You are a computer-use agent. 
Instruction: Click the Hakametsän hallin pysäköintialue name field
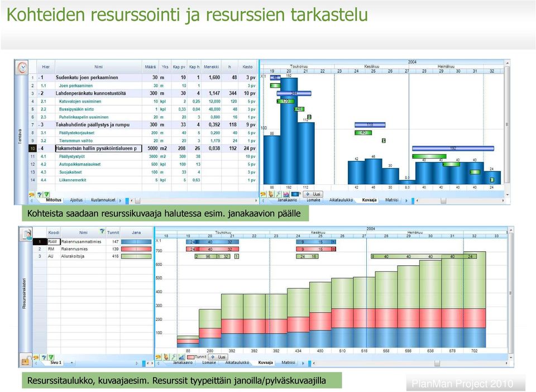(x=98, y=149)
